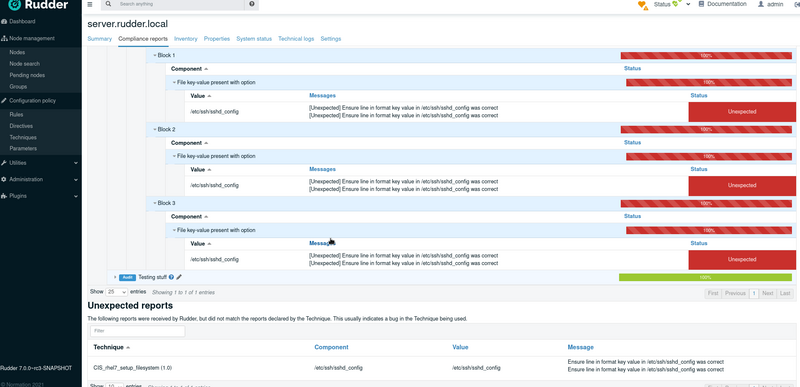The image size is (800, 387).
Task: Click the green Status health icon
Action: [677, 4]
